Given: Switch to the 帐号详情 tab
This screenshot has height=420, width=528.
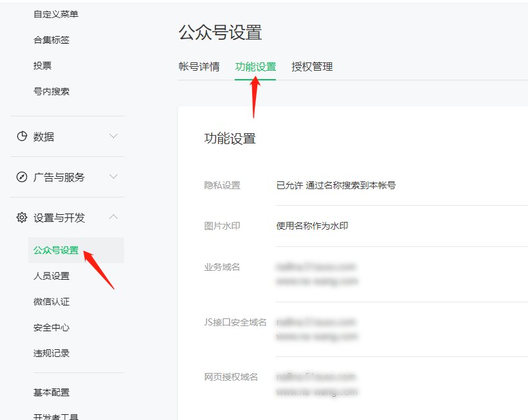Looking at the screenshot, I should [199, 66].
